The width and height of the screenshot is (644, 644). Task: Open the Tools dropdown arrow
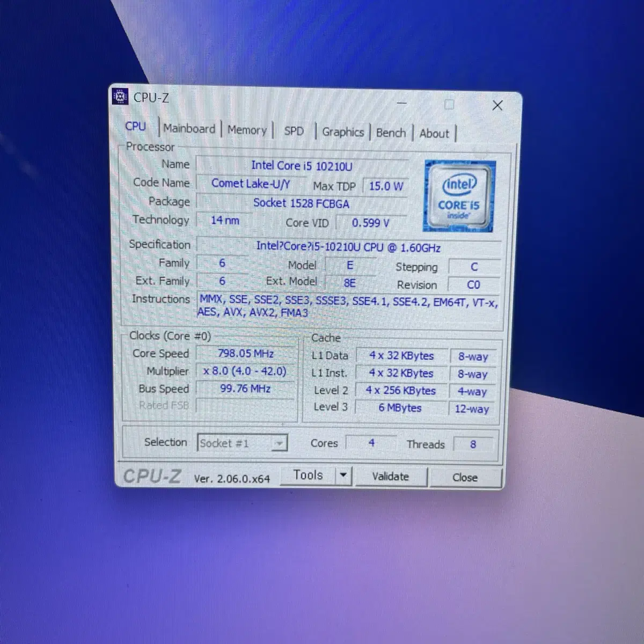pos(343,475)
